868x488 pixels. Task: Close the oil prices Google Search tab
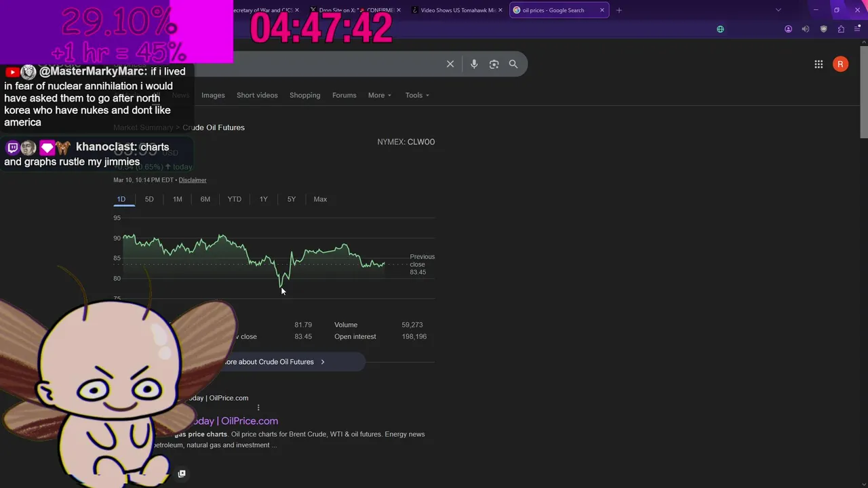tap(601, 10)
